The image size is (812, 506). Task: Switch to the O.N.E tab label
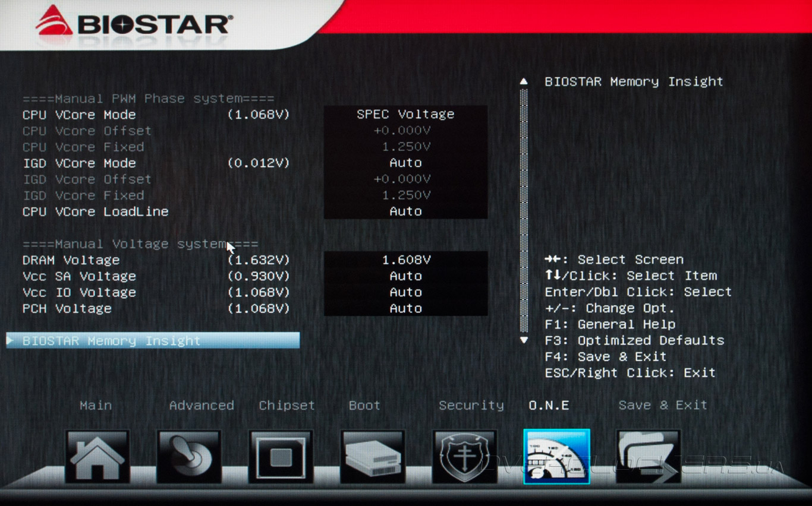pyautogui.click(x=549, y=405)
